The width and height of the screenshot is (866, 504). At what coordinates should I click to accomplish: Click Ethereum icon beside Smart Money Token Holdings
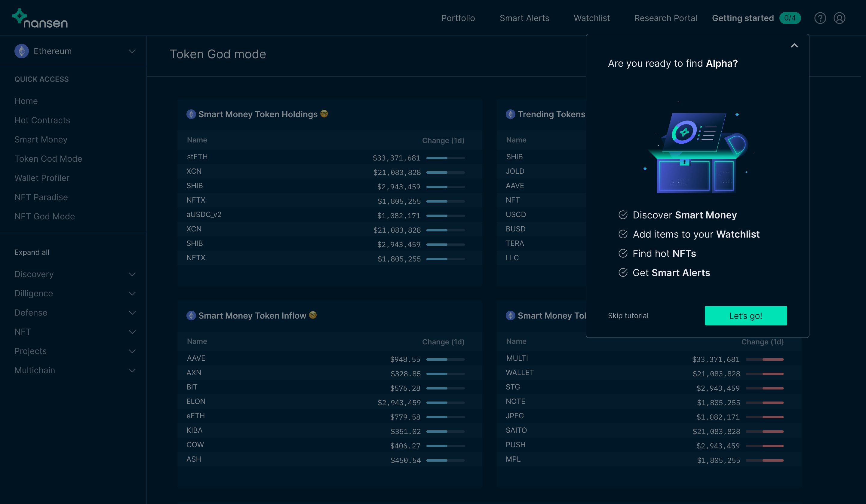(x=191, y=114)
